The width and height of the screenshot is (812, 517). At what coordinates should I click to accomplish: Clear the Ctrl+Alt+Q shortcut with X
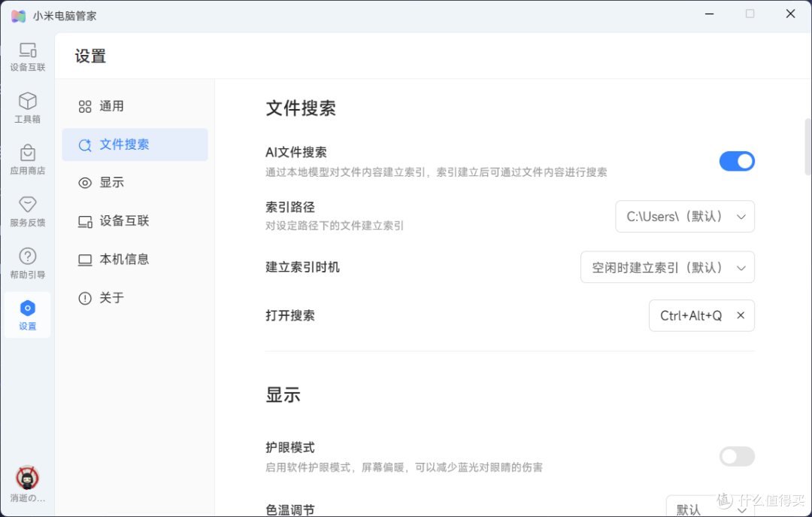pos(741,315)
